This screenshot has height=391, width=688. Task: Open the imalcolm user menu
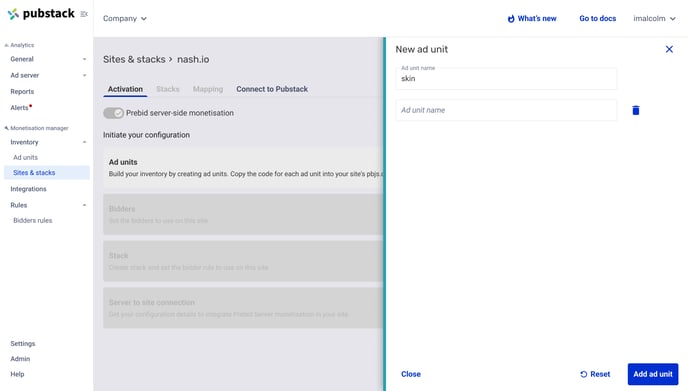pyautogui.click(x=654, y=18)
